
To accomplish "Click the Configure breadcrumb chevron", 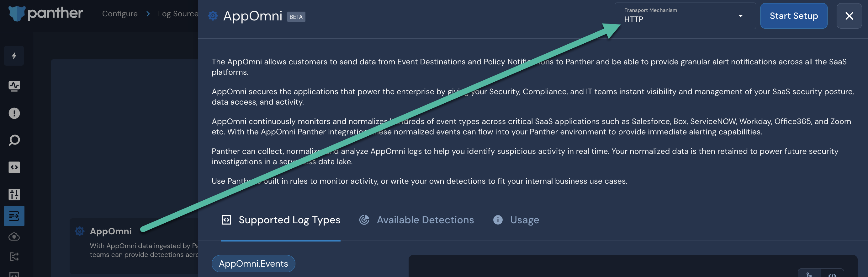I will (x=148, y=14).
